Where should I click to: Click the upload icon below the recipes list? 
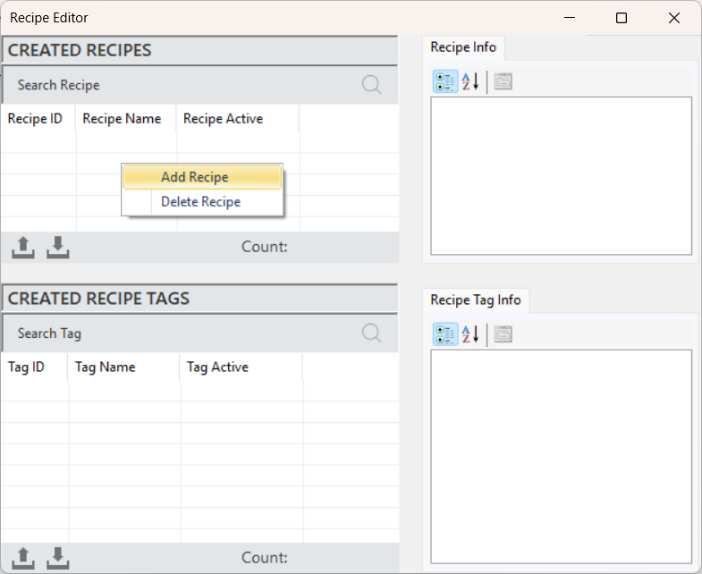[x=23, y=247]
